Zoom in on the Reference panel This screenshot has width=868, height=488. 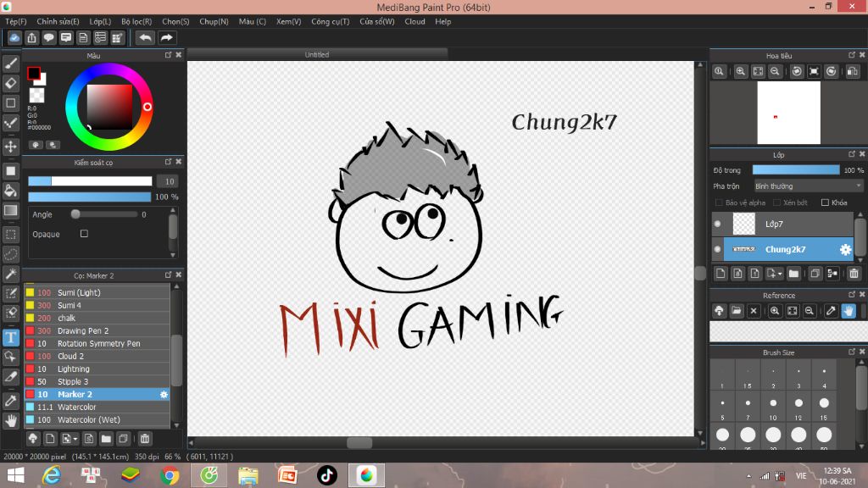pos(775,311)
